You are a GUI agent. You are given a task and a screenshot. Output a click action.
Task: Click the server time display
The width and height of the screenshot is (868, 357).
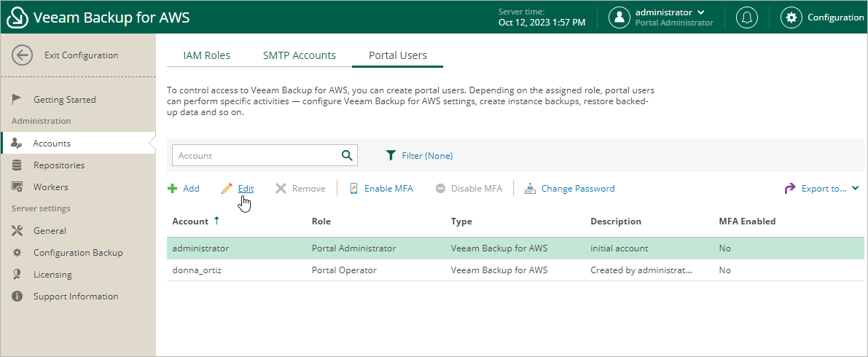tap(541, 17)
